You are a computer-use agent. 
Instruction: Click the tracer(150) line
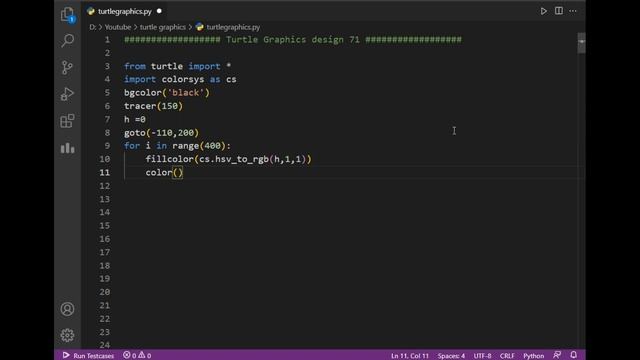coord(153,106)
